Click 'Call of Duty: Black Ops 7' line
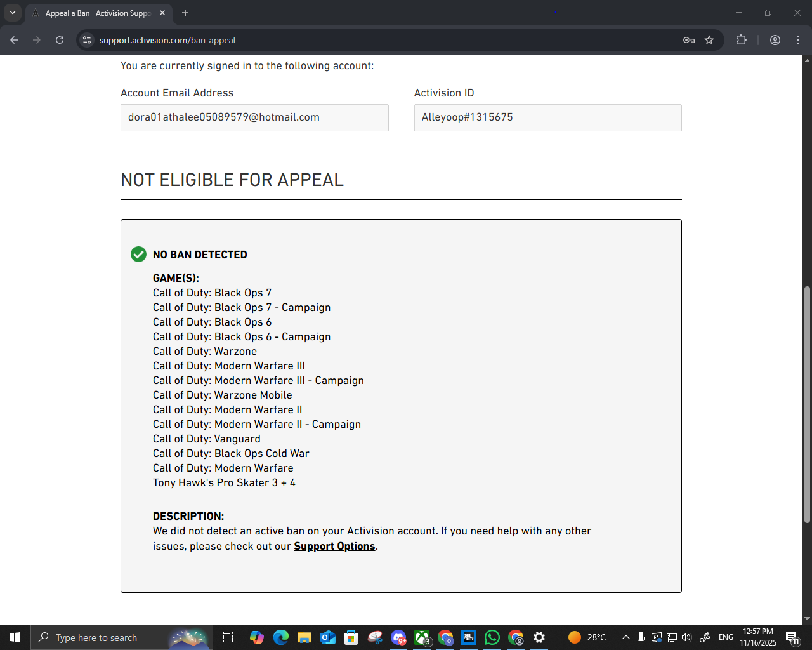The width and height of the screenshot is (812, 650). (x=212, y=293)
